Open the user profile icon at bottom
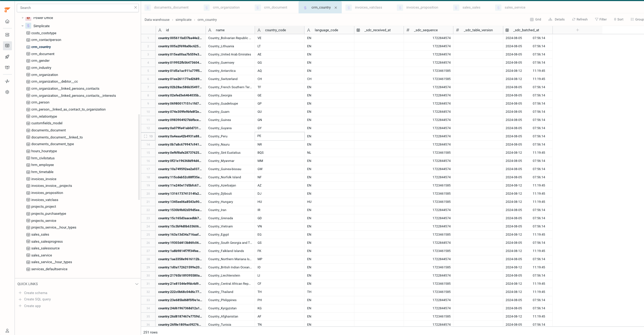This screenshot has height=335, width=644. 7,331
